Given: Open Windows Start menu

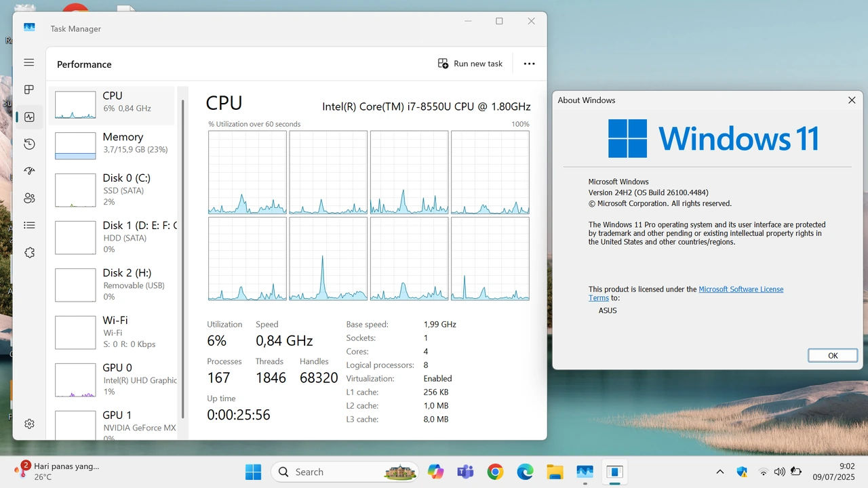Looking at the screenshot, I should pos(253,472).
